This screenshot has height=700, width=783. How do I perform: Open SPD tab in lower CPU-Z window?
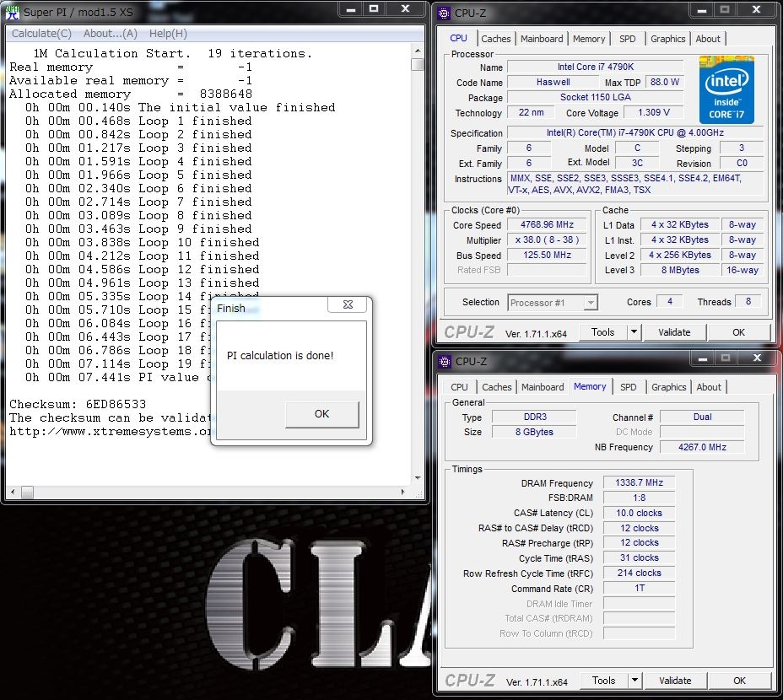click(629, 387)
